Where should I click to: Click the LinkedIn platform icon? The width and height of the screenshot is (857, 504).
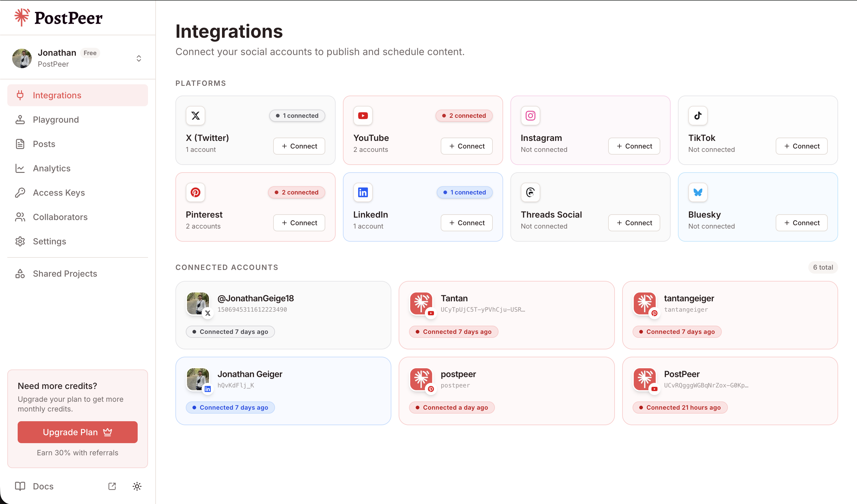[362, 192]
